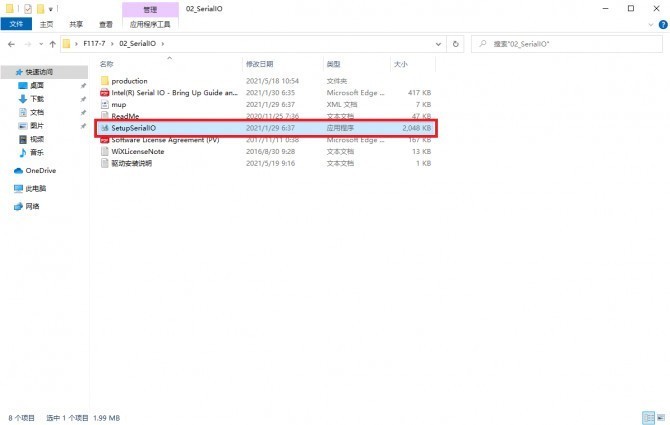Open the 文件 ribbon tab

[16, 24]
